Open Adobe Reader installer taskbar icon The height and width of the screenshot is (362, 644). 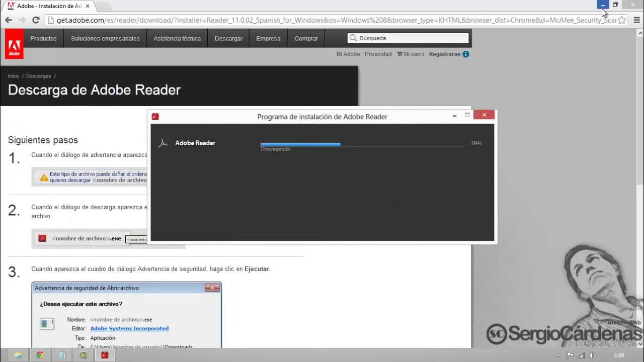(x=105, y=355)
